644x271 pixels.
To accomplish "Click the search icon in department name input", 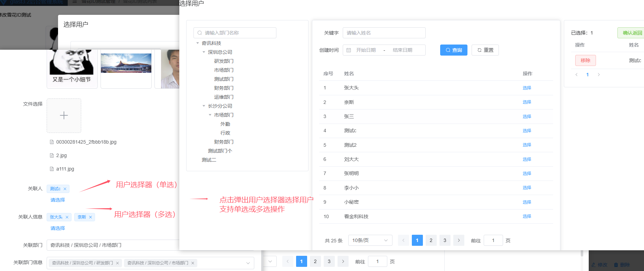I will [x=200, y=33].
